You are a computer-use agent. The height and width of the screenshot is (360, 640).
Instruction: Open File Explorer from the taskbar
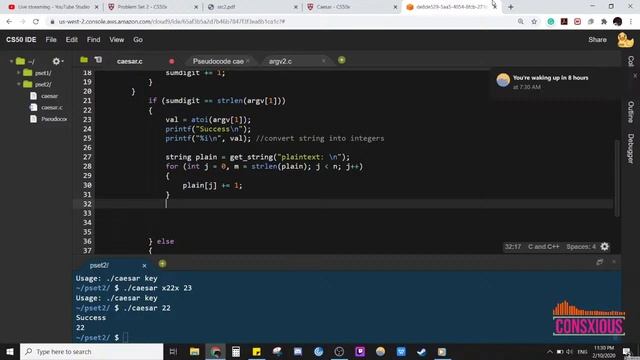194,351
